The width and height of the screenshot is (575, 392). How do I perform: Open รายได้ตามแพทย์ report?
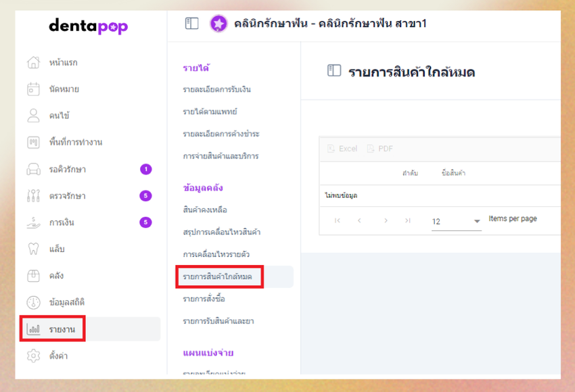210,112
